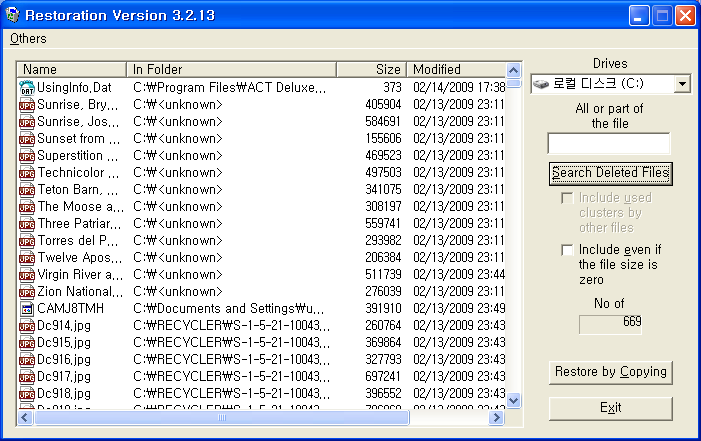Click the JPG icon beside Teton Barn, ...
The image size is (701, 441).
pos(27,190)
